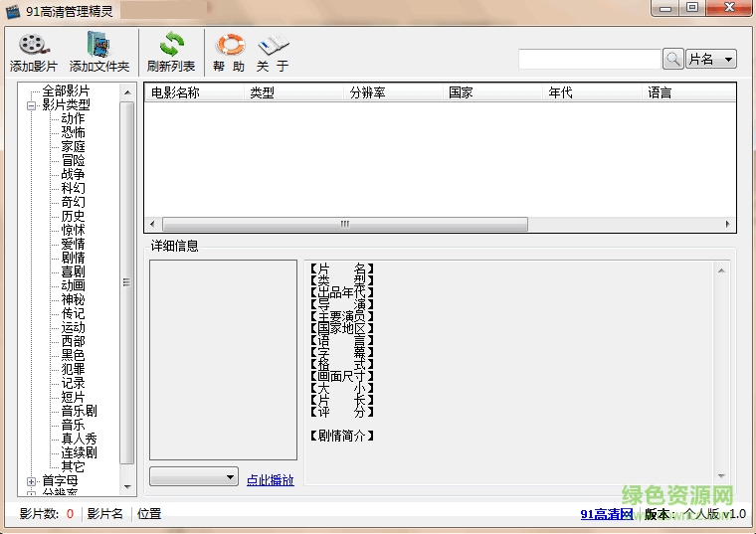Screen dimensions: 756x534
Task: Select 全部影片 in the tree
Action: (66, 90)
